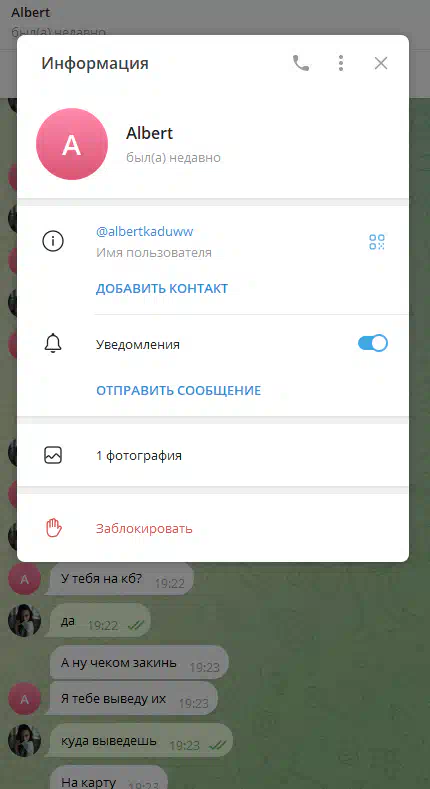430x789 pixels.
Task: Click the red hand block icon
Action: (53, 528)
